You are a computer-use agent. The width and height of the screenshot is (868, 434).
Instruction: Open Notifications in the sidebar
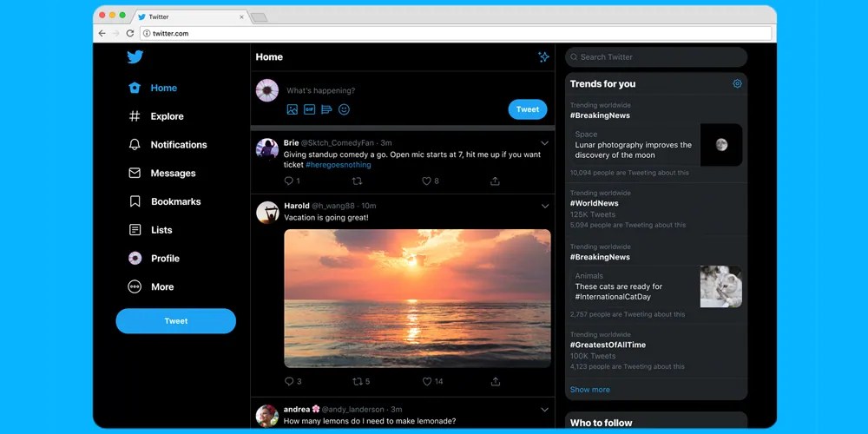click(x=168, y=144)
